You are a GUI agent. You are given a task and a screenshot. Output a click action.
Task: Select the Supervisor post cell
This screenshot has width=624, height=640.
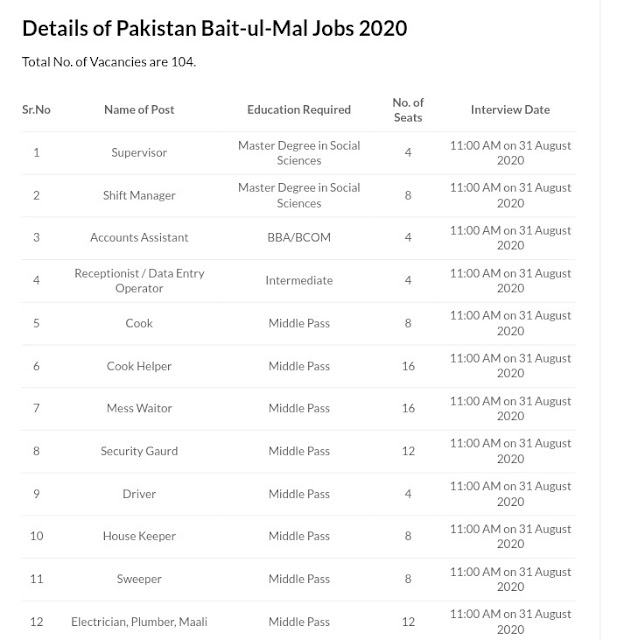139,153
